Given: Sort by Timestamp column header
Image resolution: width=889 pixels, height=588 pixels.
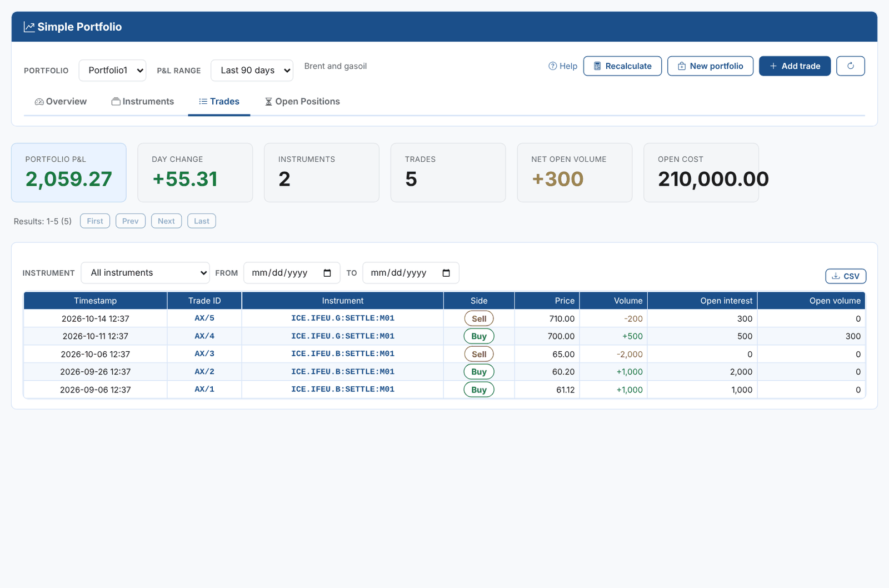Looking at the screenshot, I should (96, 301).
